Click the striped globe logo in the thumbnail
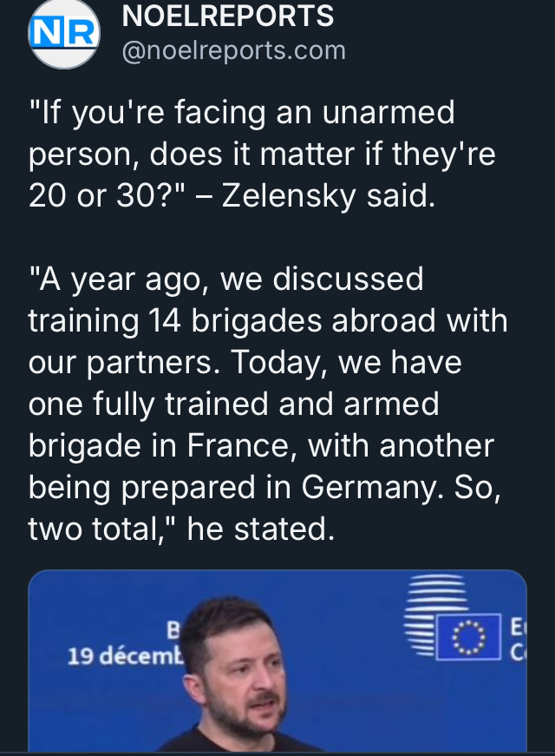This screenshot has height=756, width=555. tap(436, 615)
